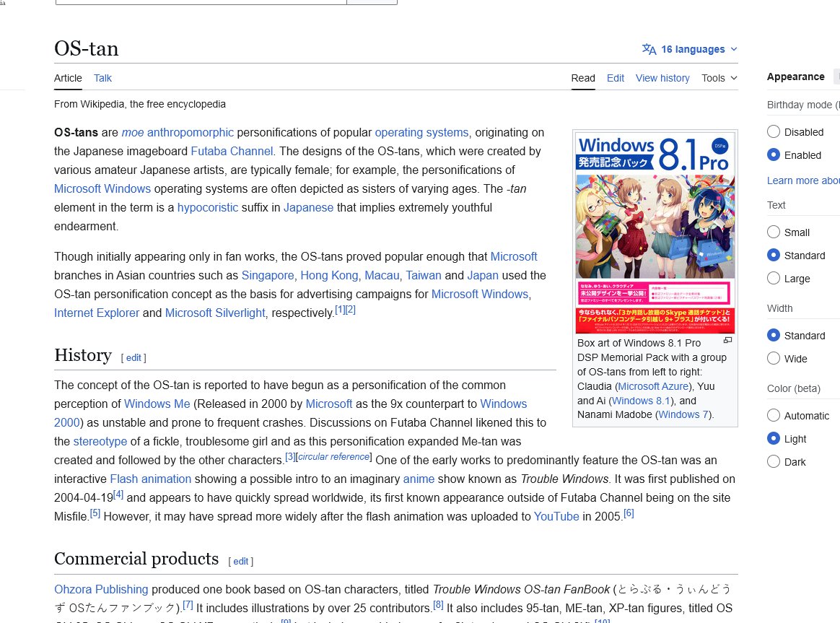840x623 pixels.
Task: Set color to Light
Action: [773, 438]
